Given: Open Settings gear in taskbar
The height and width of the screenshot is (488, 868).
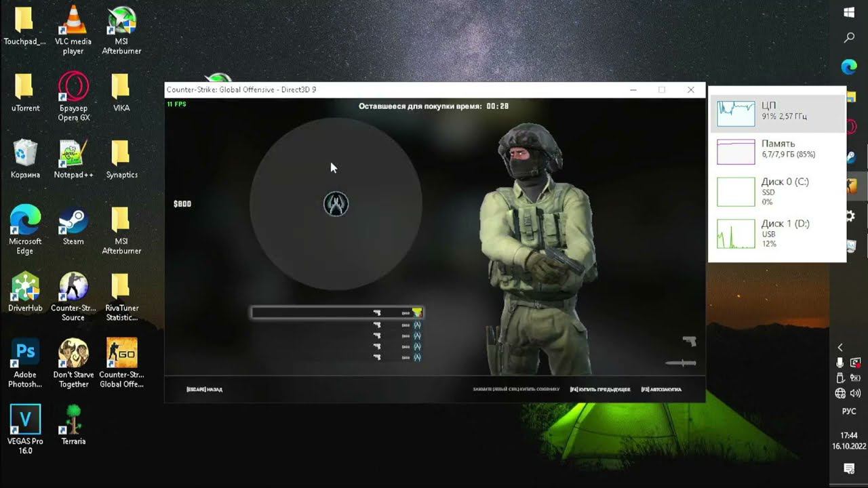Looking at the screenshot, I should (x=850, y=216).
